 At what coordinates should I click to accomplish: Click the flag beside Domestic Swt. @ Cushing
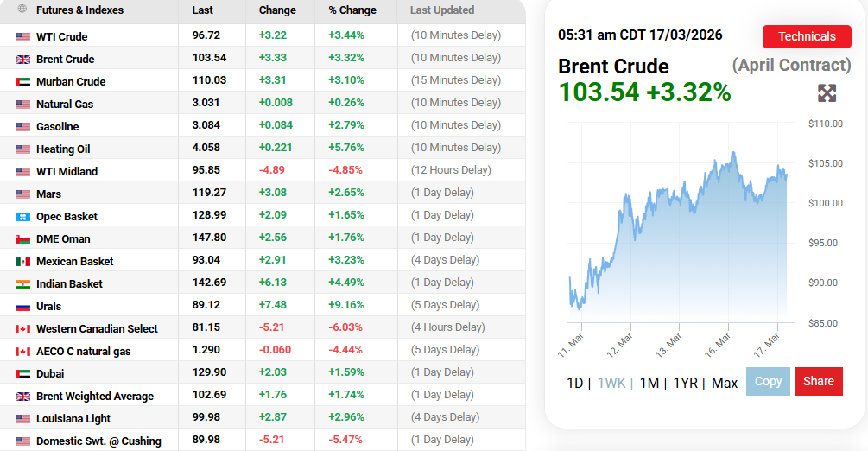point(22,441)
